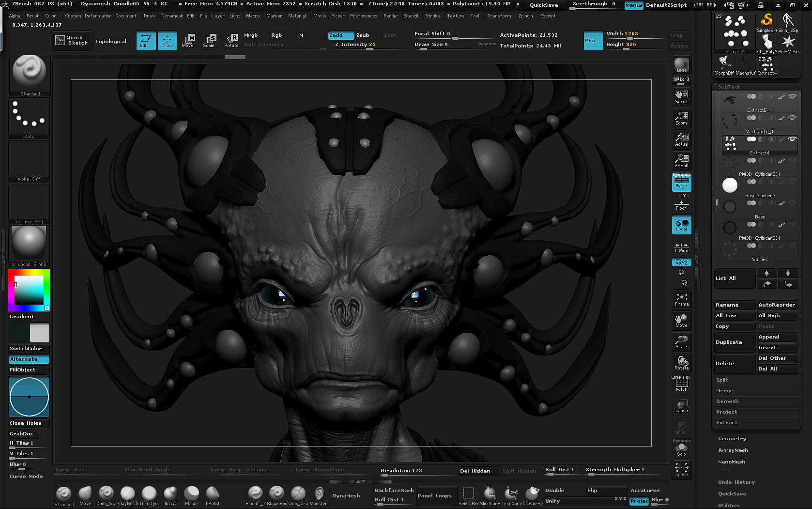
Task: Open the Transform menu
Action: click(x=499, y=16)
